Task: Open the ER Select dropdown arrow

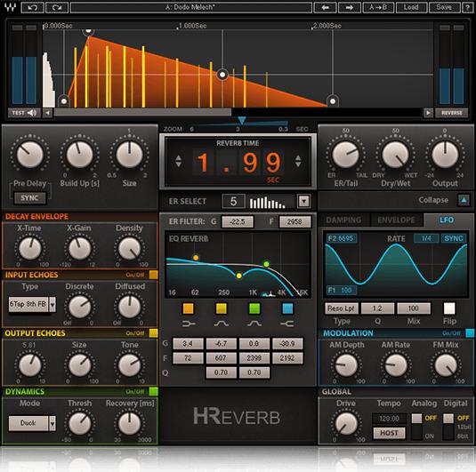Action: pos(304,201)
